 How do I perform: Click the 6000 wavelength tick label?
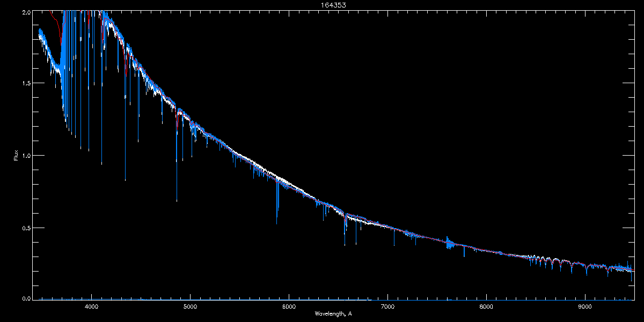coord(289,307)
